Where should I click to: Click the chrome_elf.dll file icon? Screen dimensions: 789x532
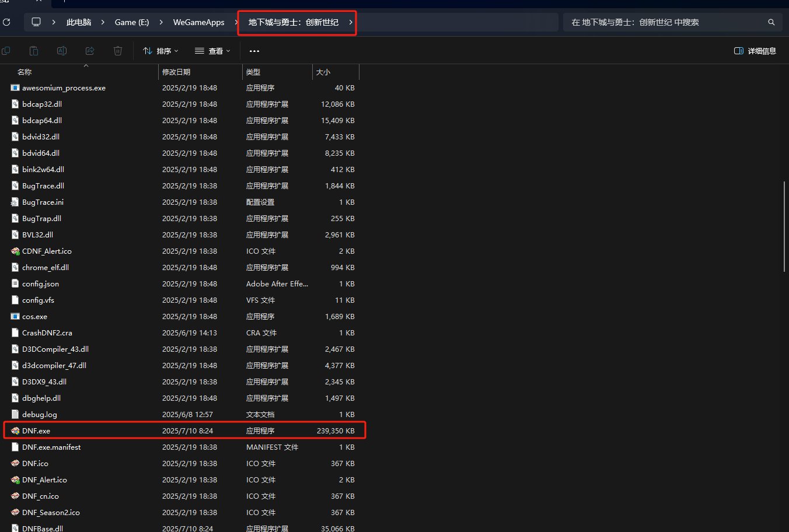click(15, 267)
